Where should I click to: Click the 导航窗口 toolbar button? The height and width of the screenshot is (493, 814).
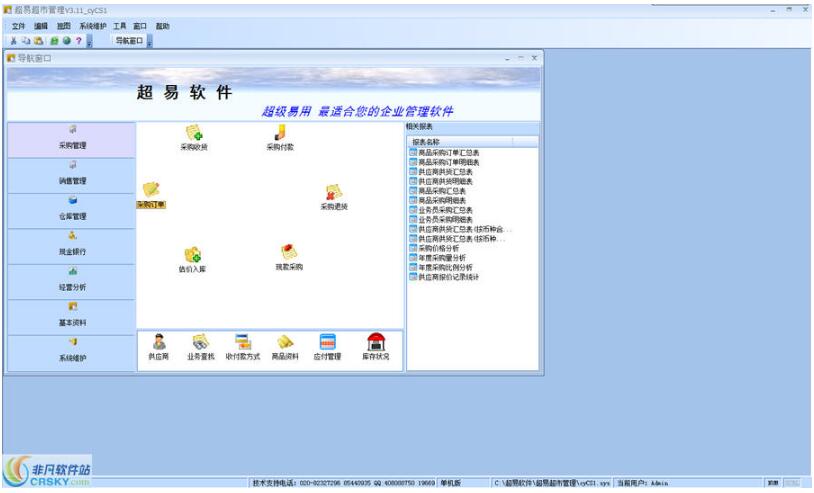point(129,40)
